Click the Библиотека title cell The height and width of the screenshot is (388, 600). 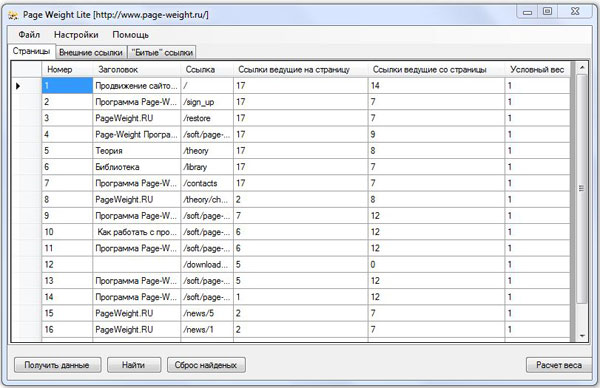click(136, 167)
